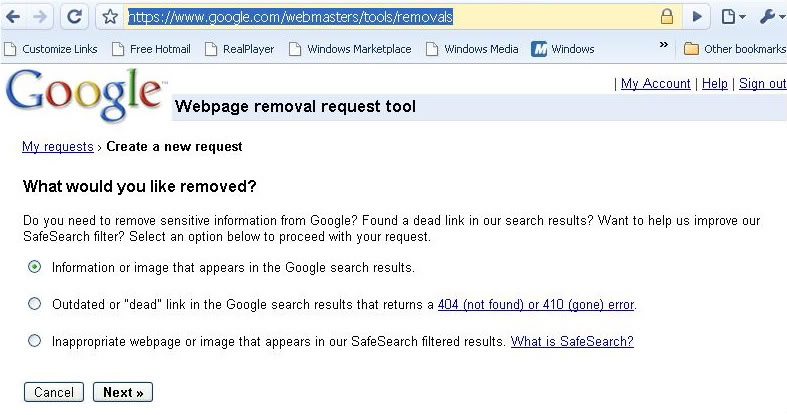Image resolution: width=787 pixels, height=415 pixels.
Task: Click the Go arrow beside the address bar
Action: tap(698, 17)
